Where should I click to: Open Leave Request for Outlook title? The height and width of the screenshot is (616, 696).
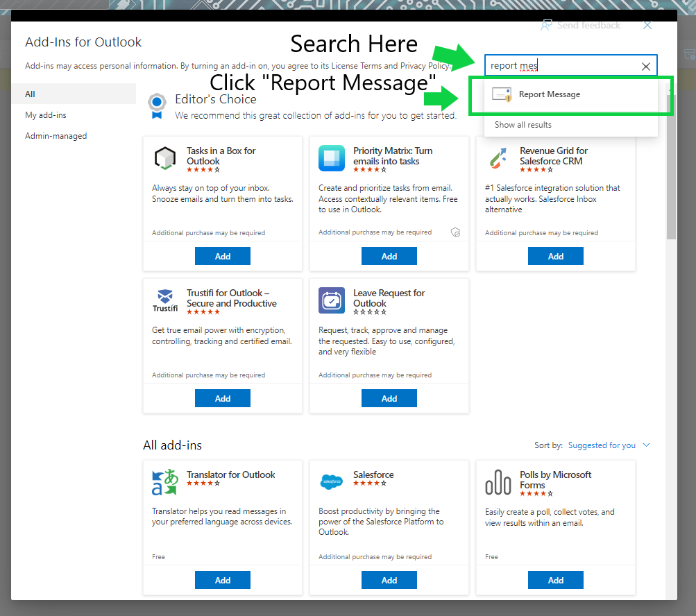[389, 298]
